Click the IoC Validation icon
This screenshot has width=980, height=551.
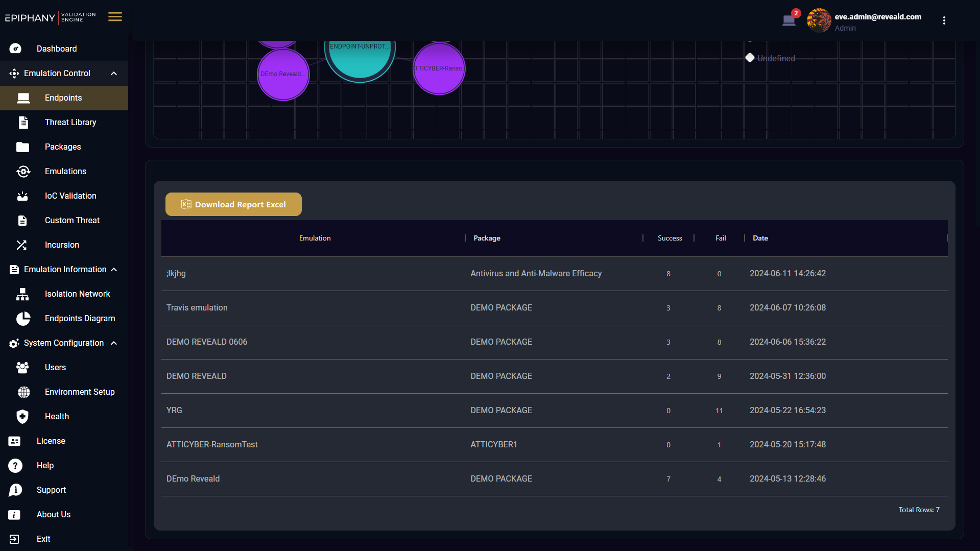[x=22, y=196]
